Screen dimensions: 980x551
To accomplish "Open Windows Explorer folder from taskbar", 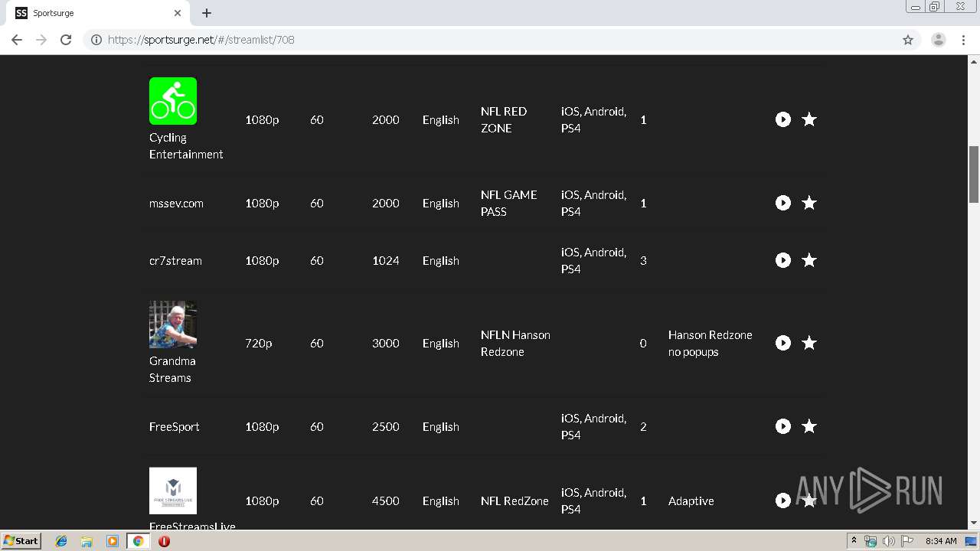I will click(x=87, y=541).
